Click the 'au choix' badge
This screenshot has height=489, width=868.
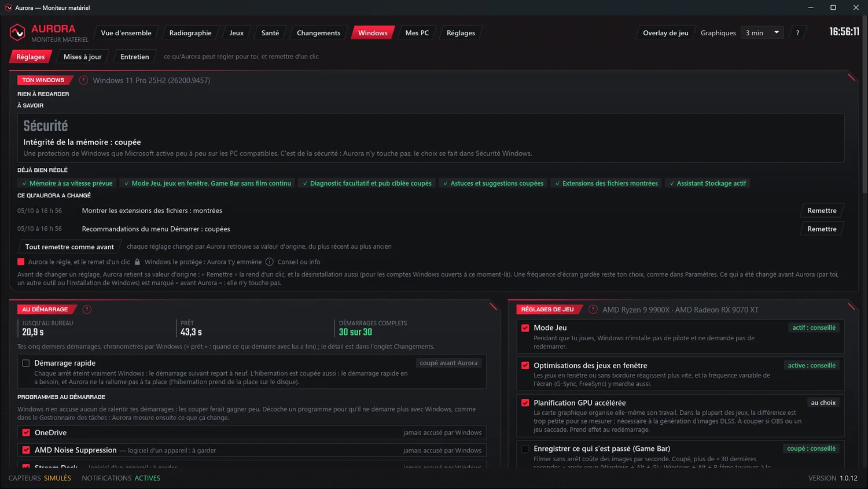click(x=823, y=403)
